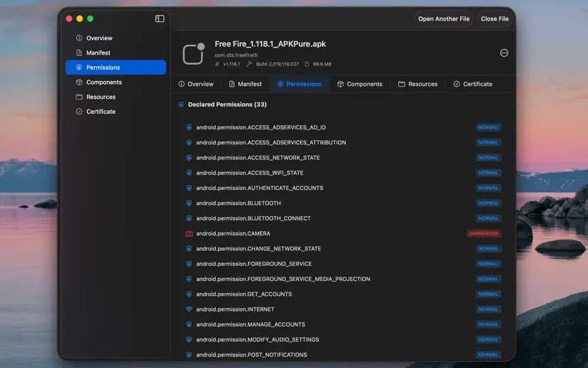Click shield icon for AUTHENTICATE_ACCOUNTS
Image resolution: width=588 pixels, height=368 pixels.
pyautogui.click(x=189, y=188)
